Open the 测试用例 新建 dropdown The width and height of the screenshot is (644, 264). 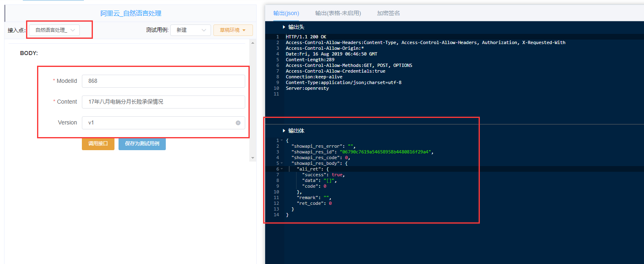(x=191, y=30)
